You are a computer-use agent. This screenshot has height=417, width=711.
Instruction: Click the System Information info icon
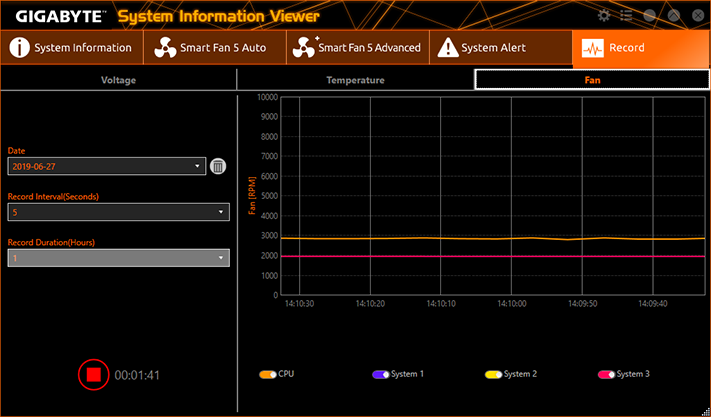[18, 48]
